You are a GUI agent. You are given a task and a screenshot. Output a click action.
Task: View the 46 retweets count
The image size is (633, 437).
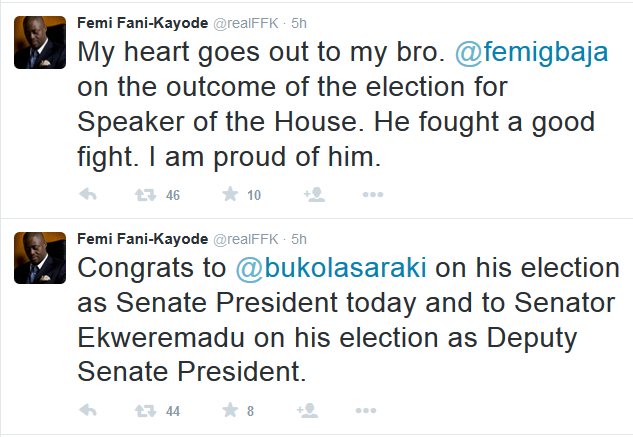[173, 195]
